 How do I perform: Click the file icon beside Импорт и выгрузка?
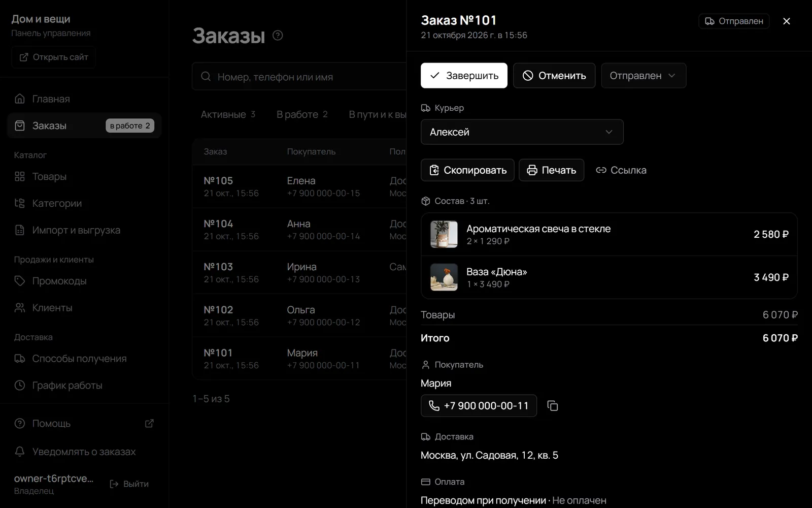[20, 230]
